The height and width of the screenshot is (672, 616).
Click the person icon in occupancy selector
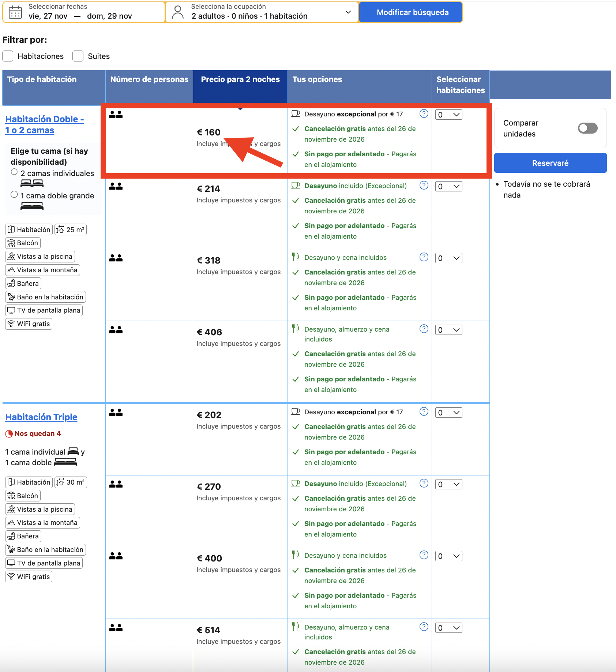tap(178, 12)
